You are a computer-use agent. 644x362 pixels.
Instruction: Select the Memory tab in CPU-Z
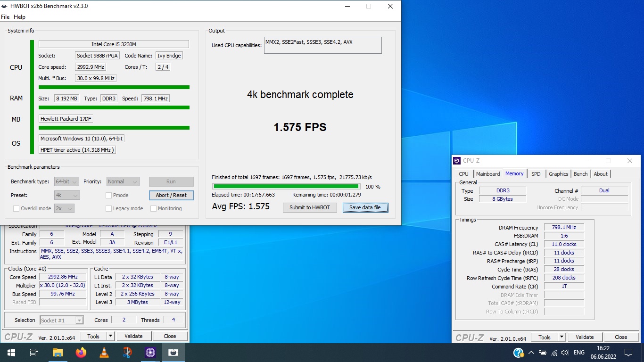tap(514, 173)
